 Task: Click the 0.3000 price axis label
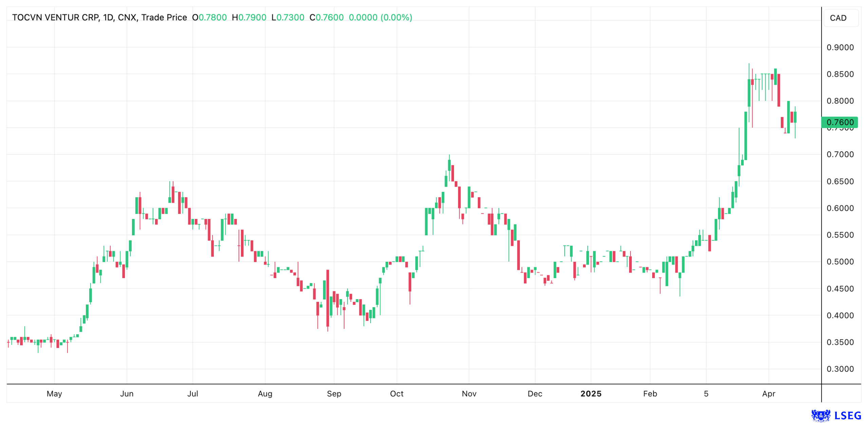click(x=839, y=369)
